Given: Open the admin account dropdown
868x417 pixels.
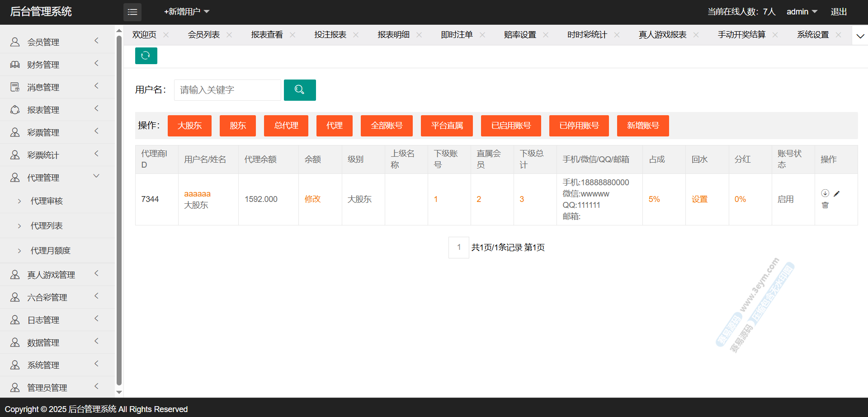Looking at the screenshot, I should 802,12.
